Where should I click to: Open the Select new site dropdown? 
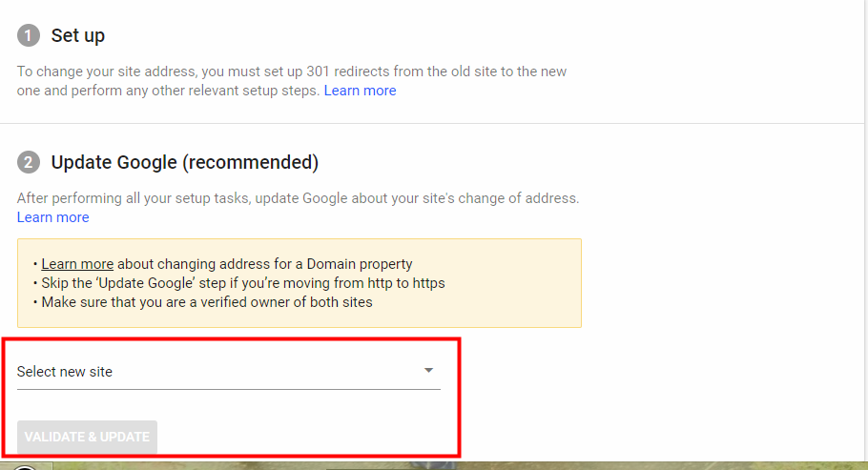(229, 372)
